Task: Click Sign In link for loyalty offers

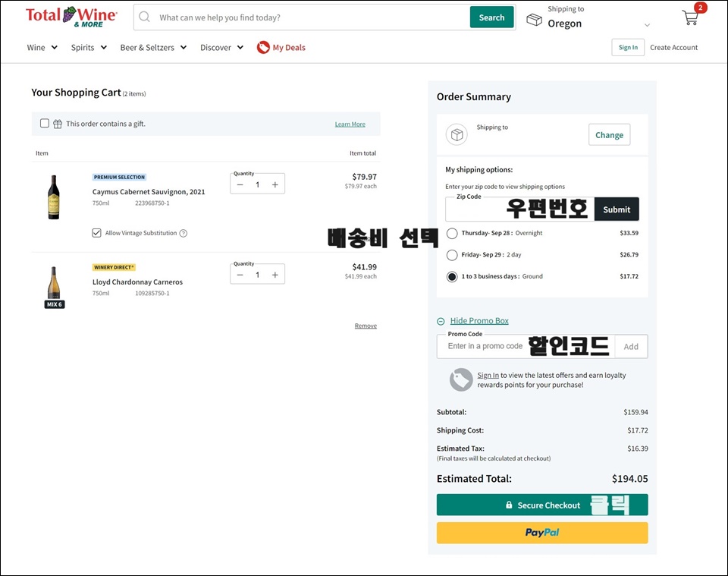Action: [x=488, y=376]
